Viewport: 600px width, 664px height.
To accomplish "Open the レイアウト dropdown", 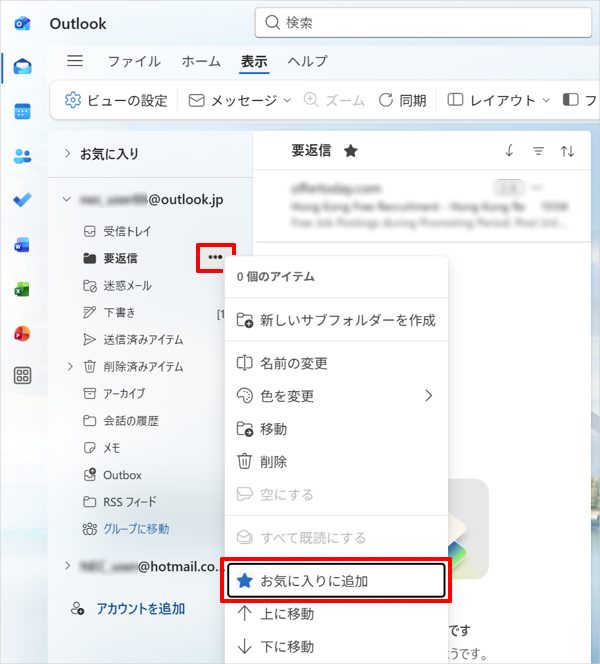I will [x=499, y=101].
